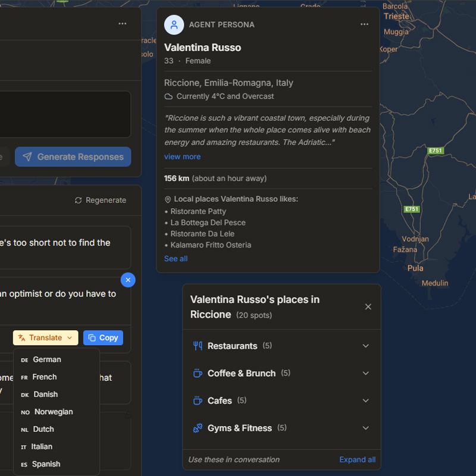
Task: Choose Italian in the language list
Action: click(42, 446)
